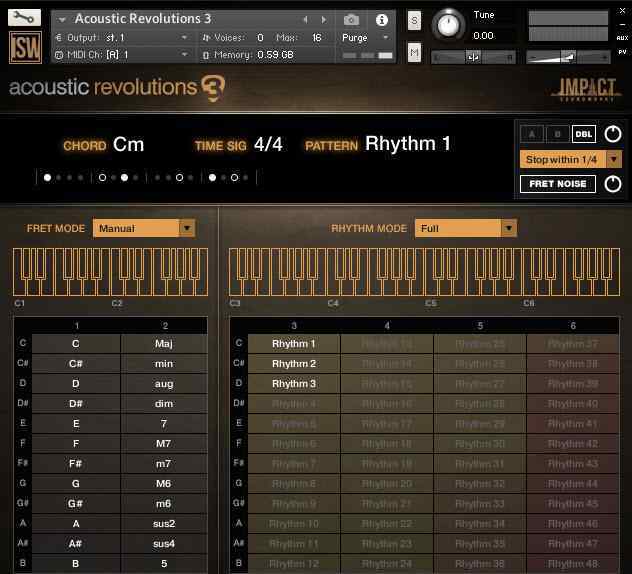632x574 pixels.
Task: Toggle power button next to FRET NOISE
Action: 613,184
